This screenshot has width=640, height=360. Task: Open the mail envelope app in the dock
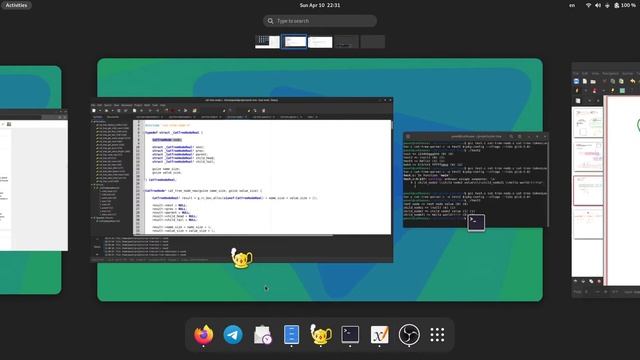coord(262,335)
